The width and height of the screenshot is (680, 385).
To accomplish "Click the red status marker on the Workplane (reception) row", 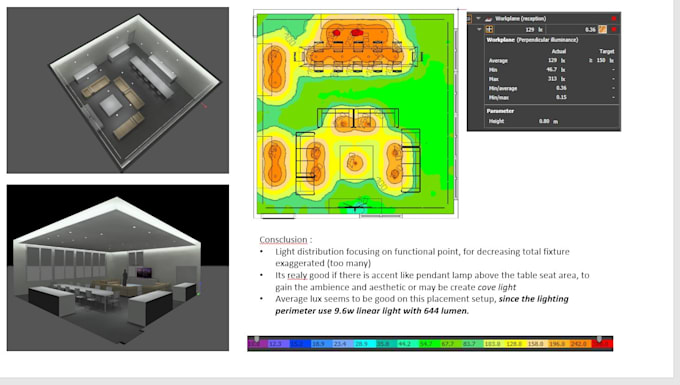I will click(x=614, y=19).
